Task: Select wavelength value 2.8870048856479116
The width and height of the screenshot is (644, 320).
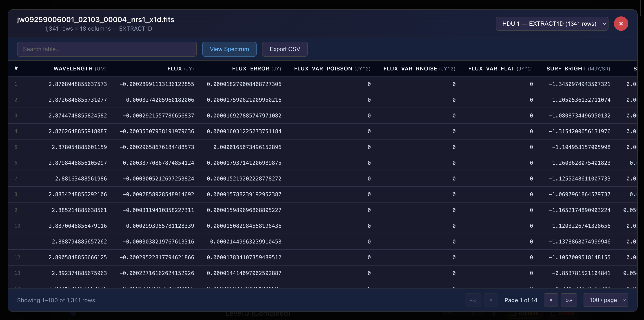Action: (x=78, y=226)
